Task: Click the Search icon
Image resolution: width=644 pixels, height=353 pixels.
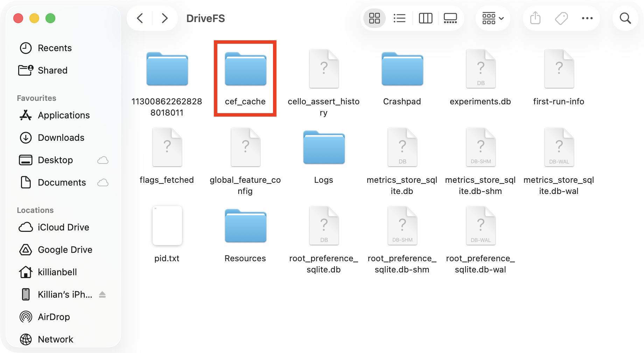Action: [x=625, y=18]
